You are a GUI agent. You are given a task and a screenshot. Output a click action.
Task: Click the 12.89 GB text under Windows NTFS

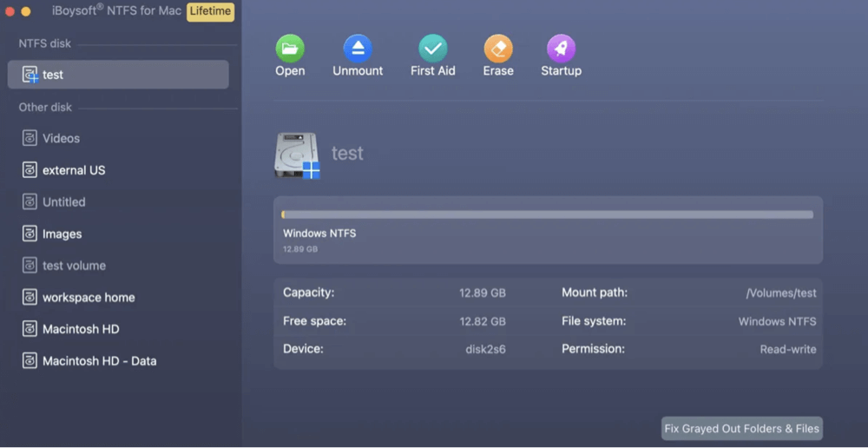300,249
